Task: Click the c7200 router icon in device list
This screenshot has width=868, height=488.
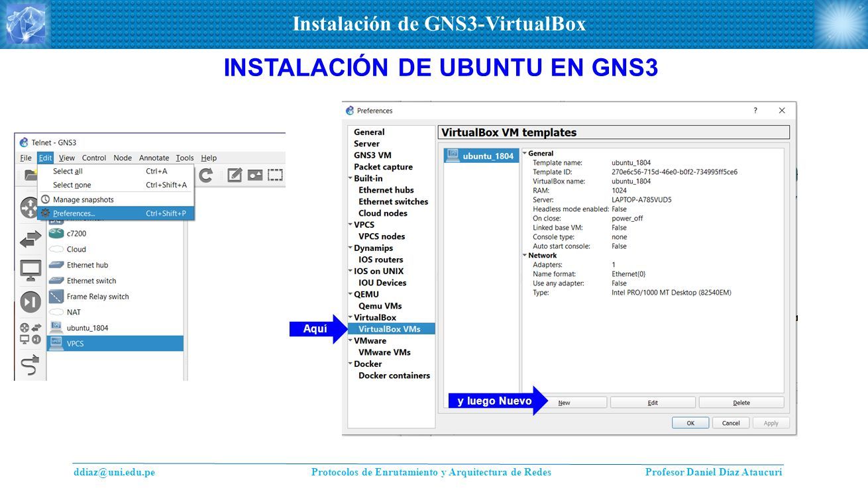Action: click(56, 233)
